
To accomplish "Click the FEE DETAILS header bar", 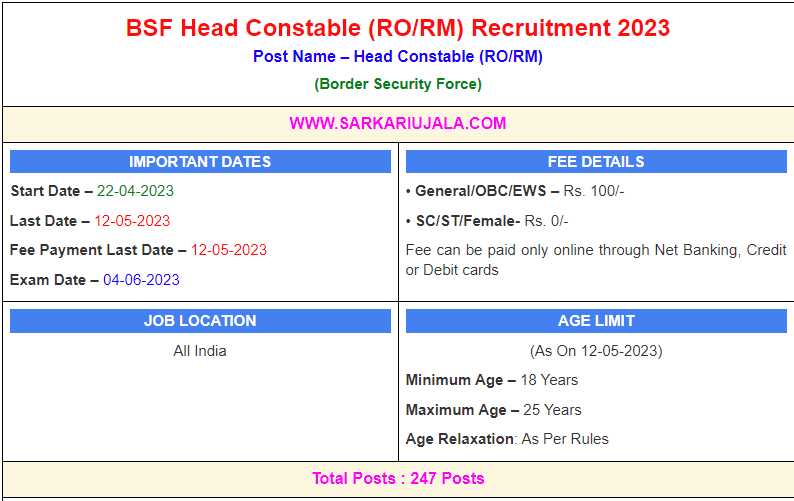I will coord(596,162).
